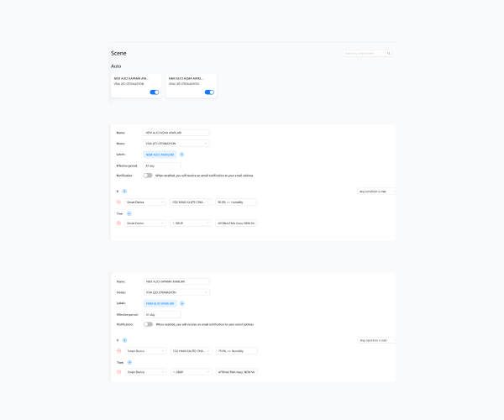Enable email notification in the KAPAMA scene form
504x420 pixels.
click(x=148, y=324)
